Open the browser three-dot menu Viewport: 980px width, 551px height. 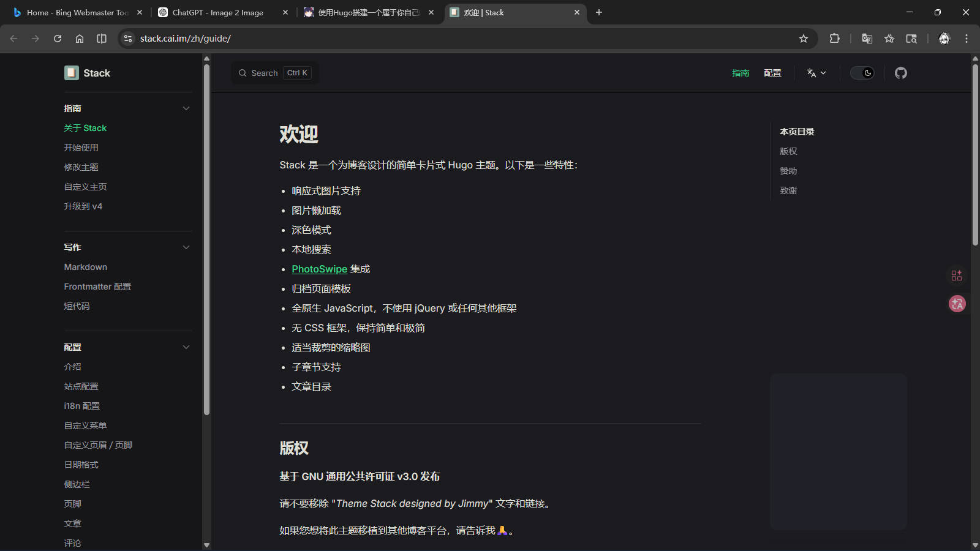coord(967,39)
